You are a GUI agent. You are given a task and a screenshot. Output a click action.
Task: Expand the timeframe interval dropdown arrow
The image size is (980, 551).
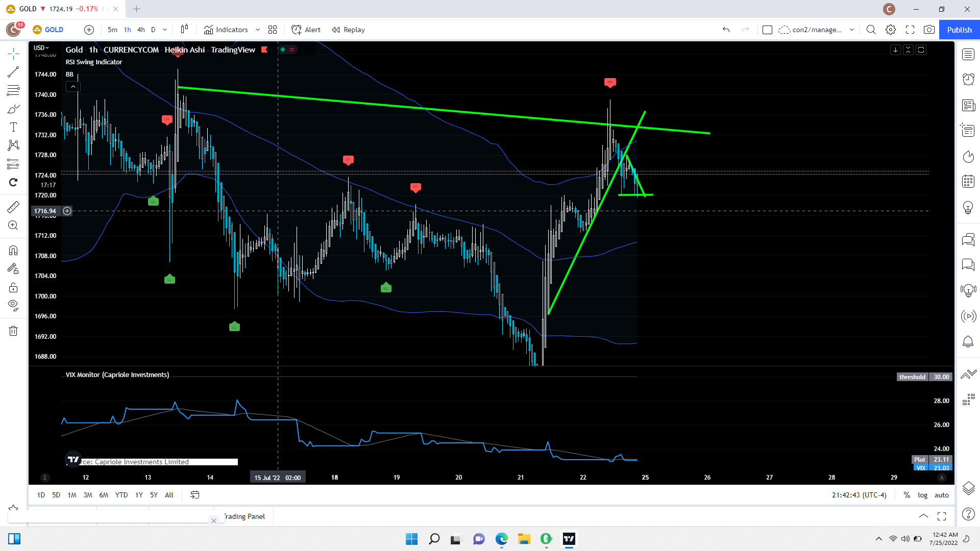point(165,30)
